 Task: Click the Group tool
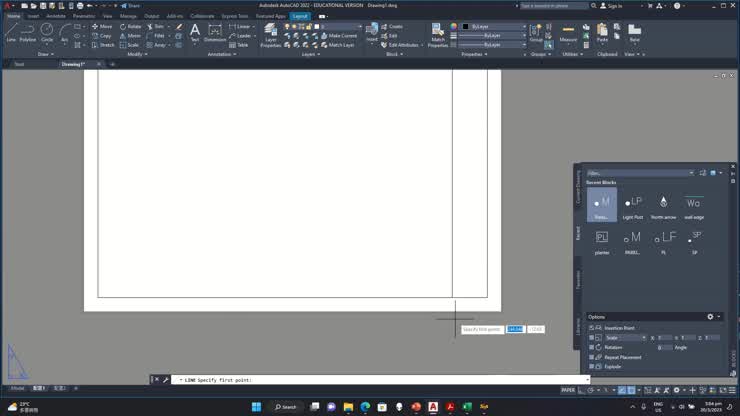click(x=536, y=33)
